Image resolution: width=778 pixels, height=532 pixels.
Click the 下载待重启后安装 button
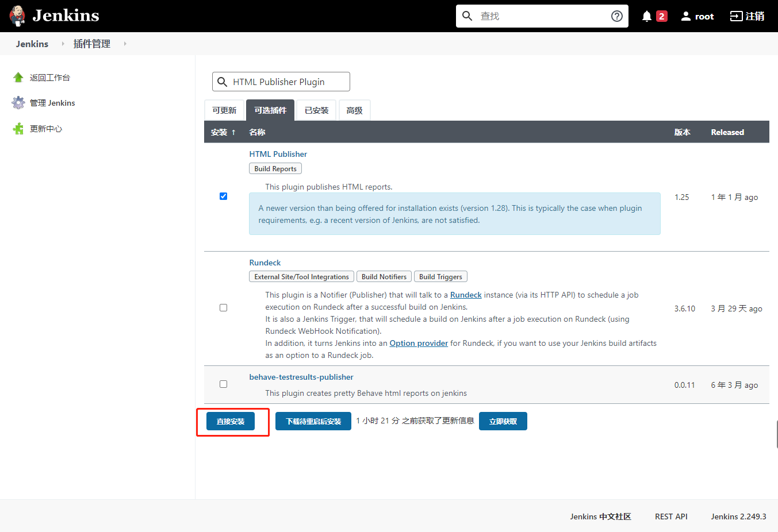pos(313,421)
